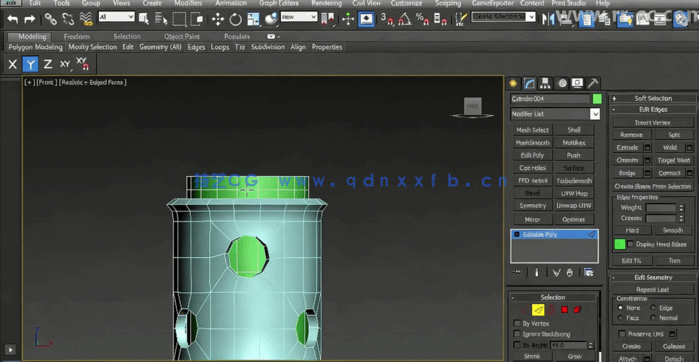Select the Face constraints radio button
This screenshot has height=362, width=699.
click(620, 318)
